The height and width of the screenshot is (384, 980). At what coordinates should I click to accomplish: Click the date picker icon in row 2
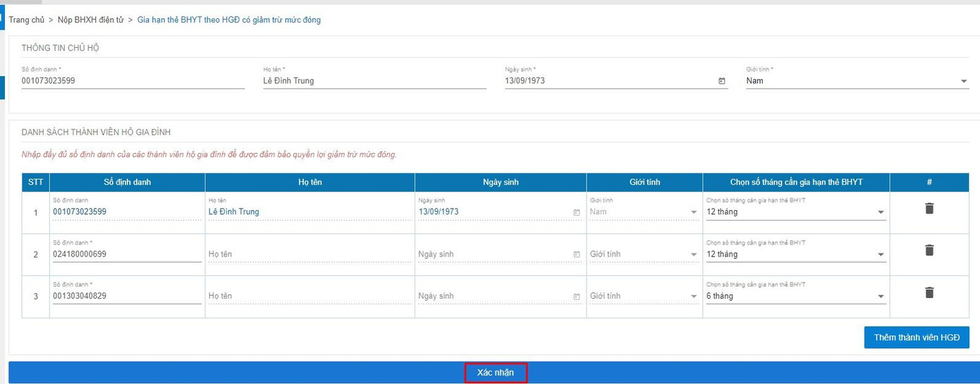coord(577,254)
